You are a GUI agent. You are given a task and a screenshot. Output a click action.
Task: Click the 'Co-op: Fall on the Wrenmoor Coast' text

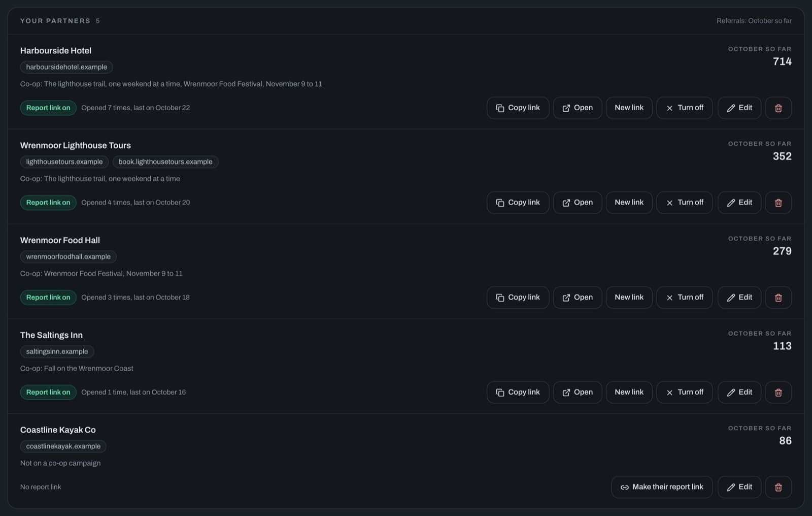tap(77, 368)
